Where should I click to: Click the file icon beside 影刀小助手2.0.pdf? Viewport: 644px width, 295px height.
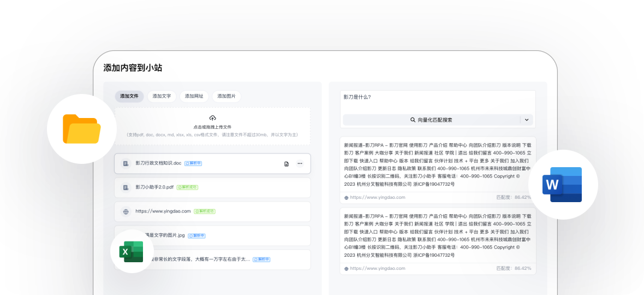(126, 187)
